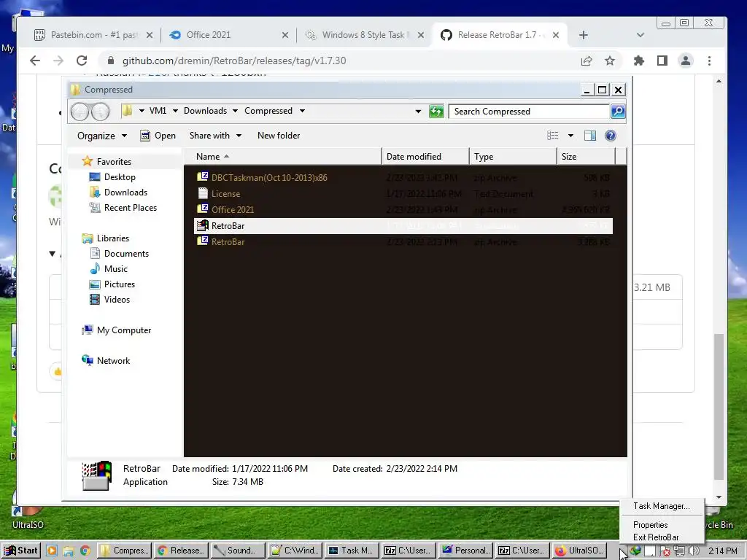
Task: Open the Chrome extensions puzzle icon
Action: (638, 61)
